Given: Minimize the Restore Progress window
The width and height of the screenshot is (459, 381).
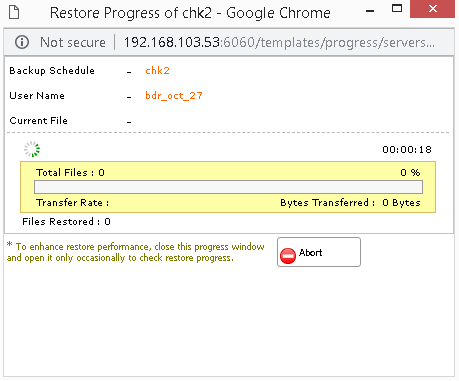Looking at the screenshot, I should click(x=370, y=11).
